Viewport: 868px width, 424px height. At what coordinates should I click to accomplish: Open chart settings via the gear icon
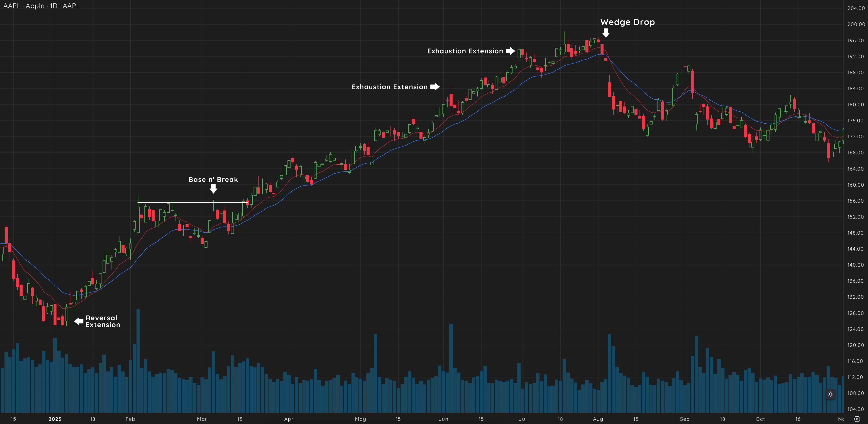click(857, 419)
